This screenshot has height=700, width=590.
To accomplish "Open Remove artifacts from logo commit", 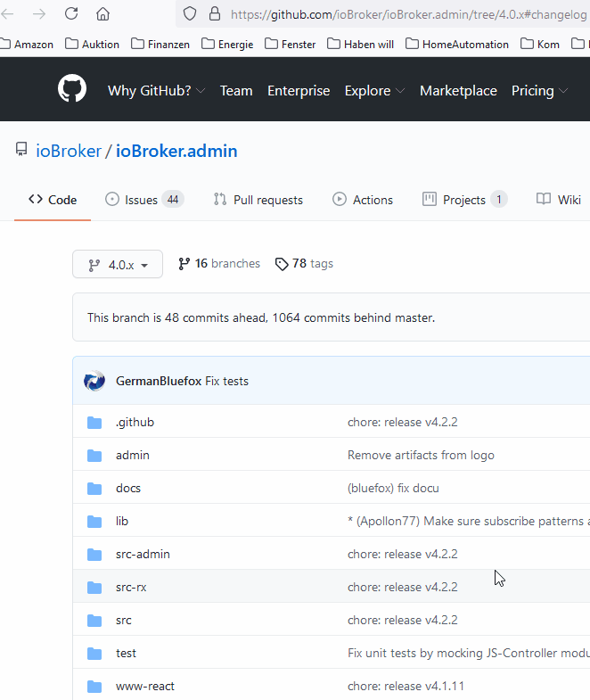I will click(421, 456).
